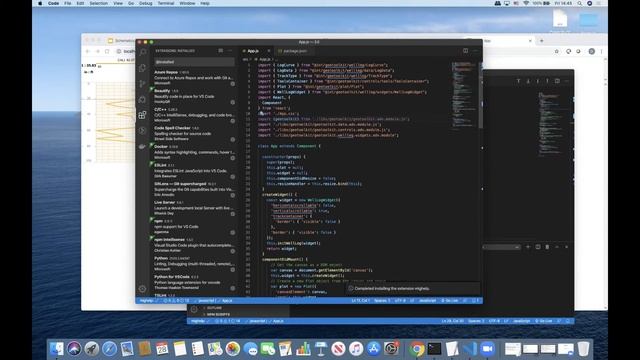This screenshot has width=640, height=360.
Task: Switch to the App.js tab
Action: pos(256,51)
